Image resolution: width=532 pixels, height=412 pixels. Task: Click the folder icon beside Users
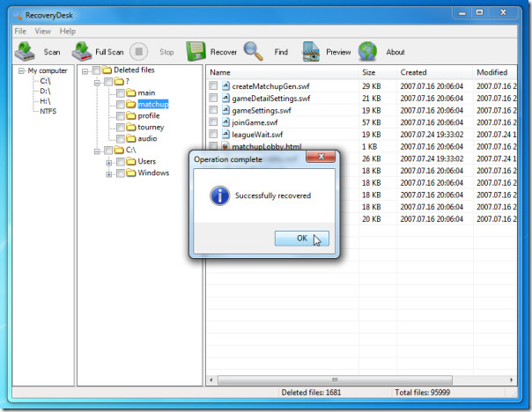(x=131, y=161)
